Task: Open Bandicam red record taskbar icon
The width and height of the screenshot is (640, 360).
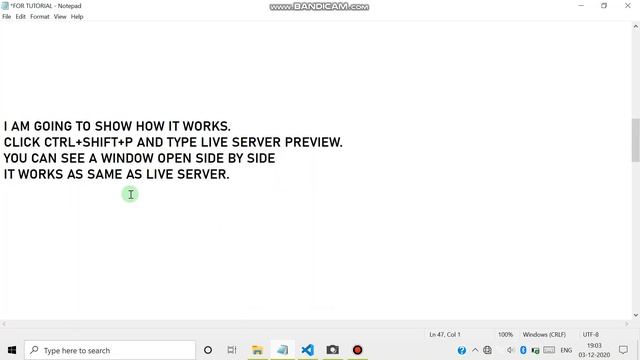Action: (x=358, y=350)
